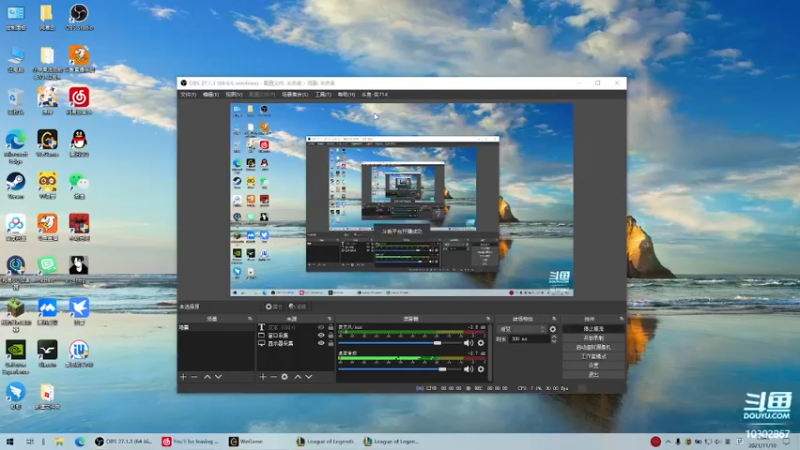This screenshot has width=800, height=450.
Task: Open the QQ penguin desktop icon
Action: [79, 143]
